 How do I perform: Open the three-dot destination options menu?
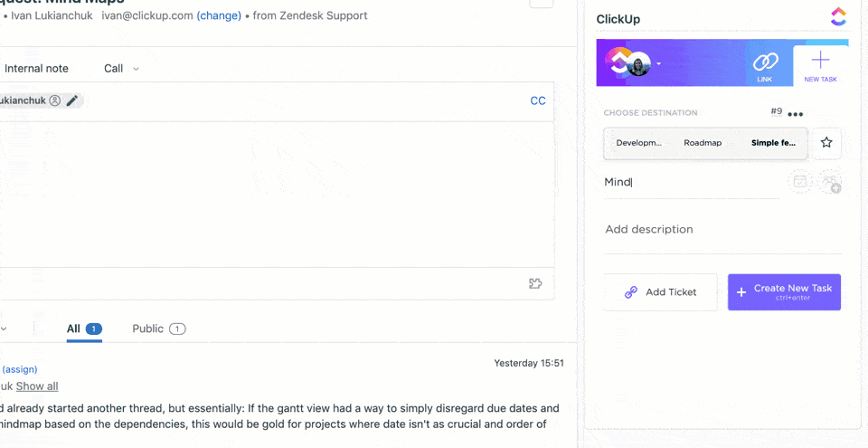coord(796,114)
